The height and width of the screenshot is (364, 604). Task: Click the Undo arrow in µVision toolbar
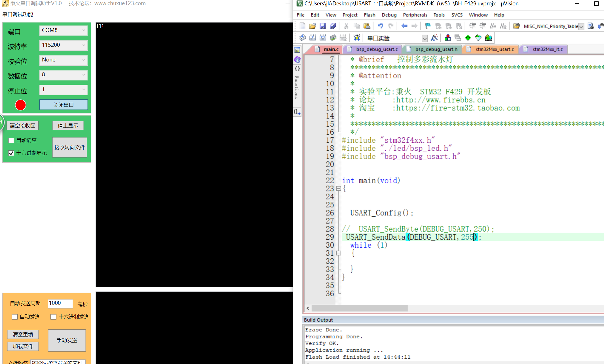380,26
